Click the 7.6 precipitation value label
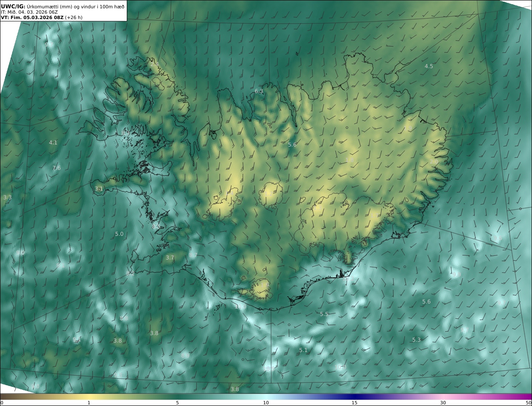532x406 pixels. (x=57, y=168)
